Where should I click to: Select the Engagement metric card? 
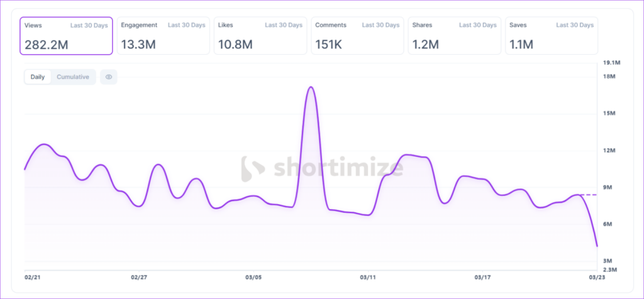163,36
